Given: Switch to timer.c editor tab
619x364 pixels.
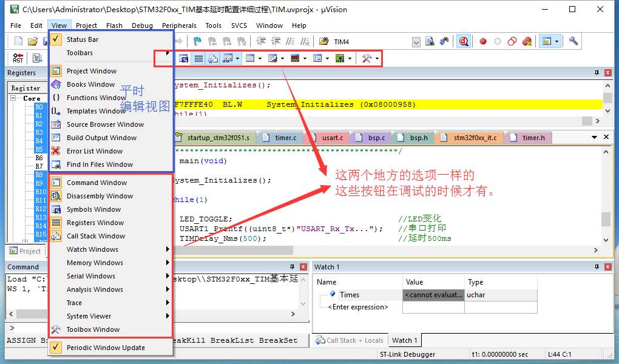Looking at the screenshot, I should 281,137.
